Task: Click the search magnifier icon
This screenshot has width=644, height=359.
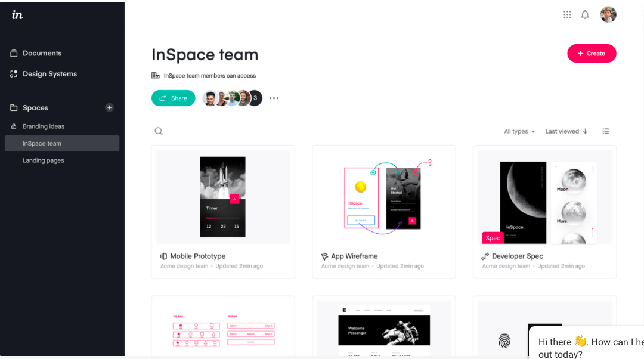Action: click(159, 131)
